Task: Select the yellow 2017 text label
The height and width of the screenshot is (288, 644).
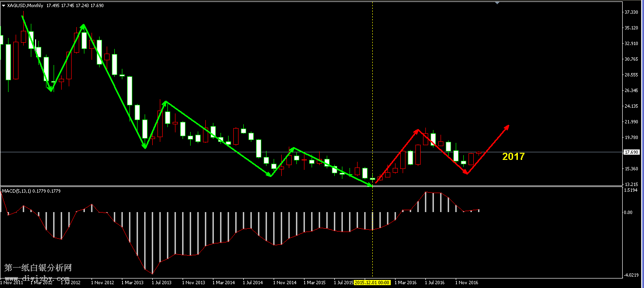Action: coord(513,157)
